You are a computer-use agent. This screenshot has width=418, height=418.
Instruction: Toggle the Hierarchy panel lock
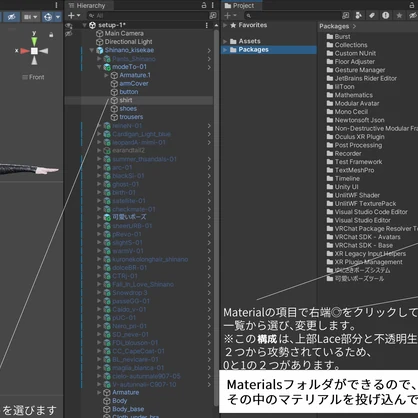[x=204, y=5]
